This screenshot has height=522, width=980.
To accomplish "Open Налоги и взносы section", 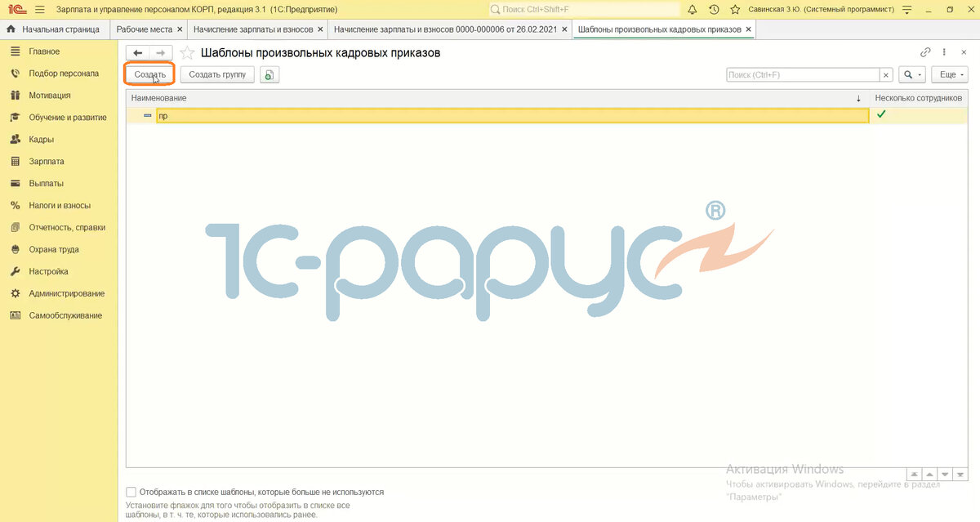I will (x=60, y=205).
